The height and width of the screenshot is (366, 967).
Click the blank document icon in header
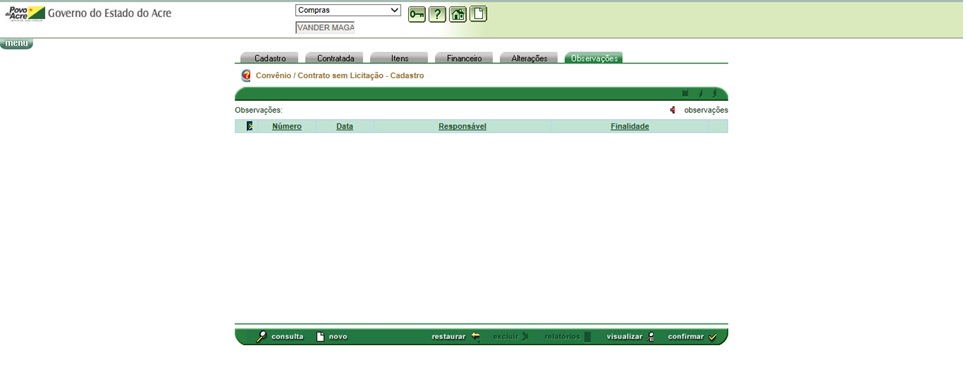pyautogui.click(x=478, y=14)
